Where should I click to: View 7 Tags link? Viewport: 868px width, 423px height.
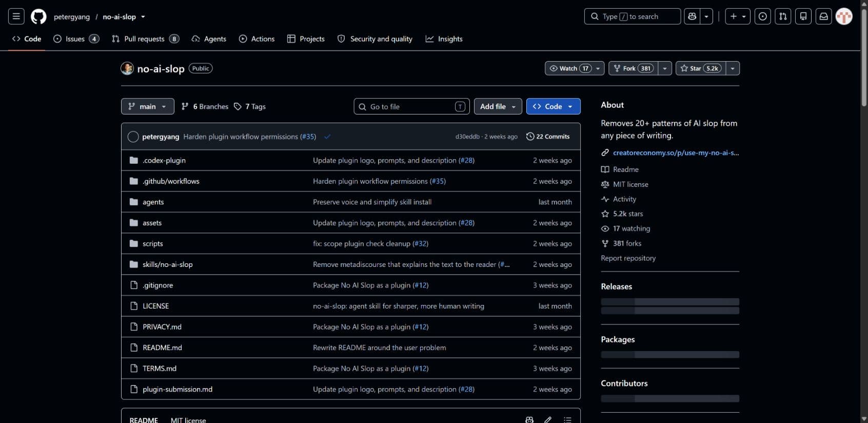point(250,106)
